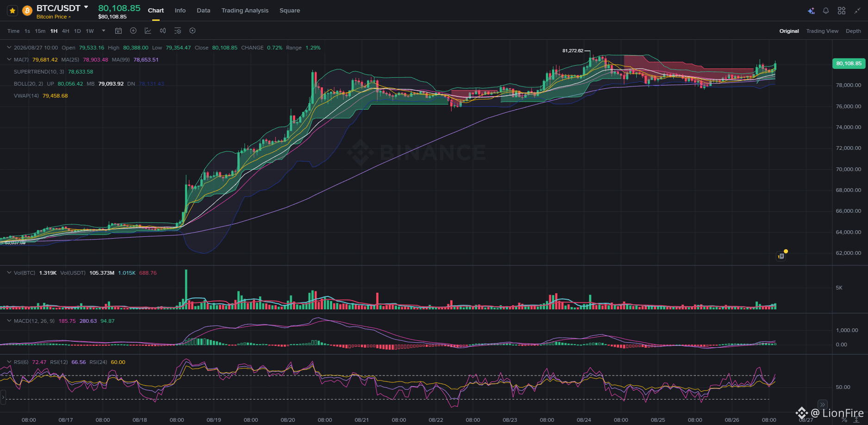Click the VWAP(14) indicator label

[26, 96]
